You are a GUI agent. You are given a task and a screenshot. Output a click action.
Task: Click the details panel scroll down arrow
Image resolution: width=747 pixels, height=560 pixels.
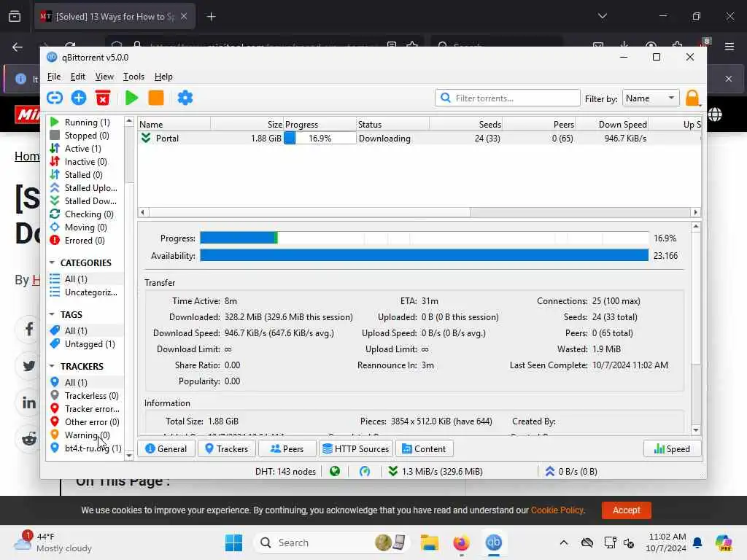point(696,430)
